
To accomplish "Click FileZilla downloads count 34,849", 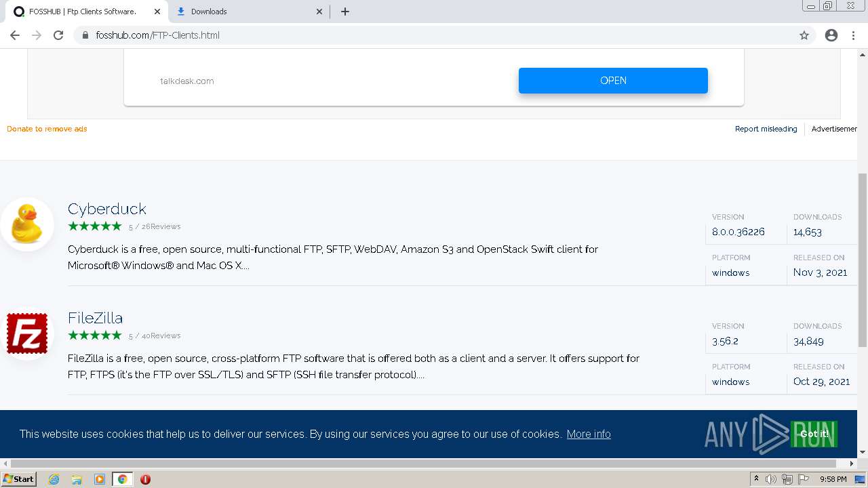I will [x=809, y=341].
